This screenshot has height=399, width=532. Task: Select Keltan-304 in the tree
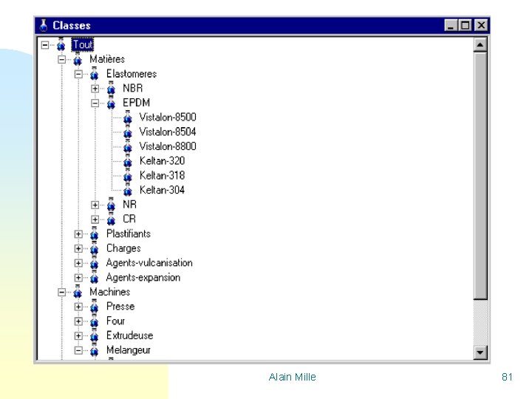pyautogui.click(x=162, y=190)
